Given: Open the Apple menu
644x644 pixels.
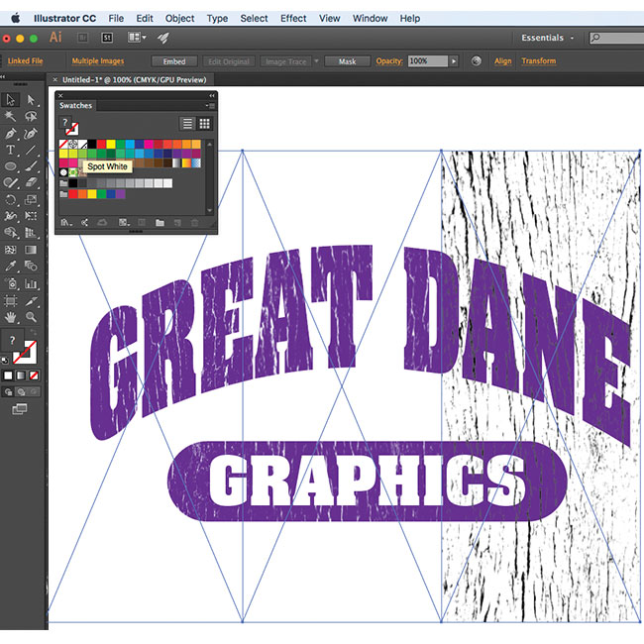Looking at the screenshot, I should 16,18.
